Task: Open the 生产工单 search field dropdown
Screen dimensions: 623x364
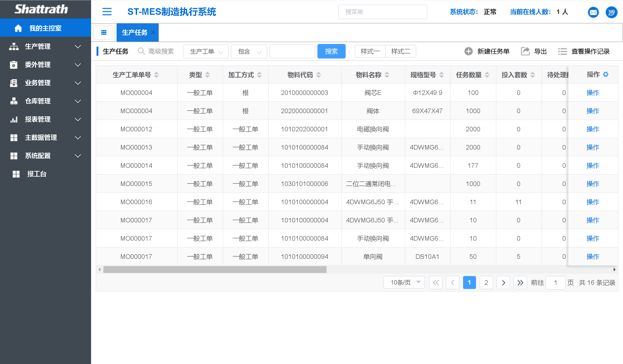Action: 206,51
